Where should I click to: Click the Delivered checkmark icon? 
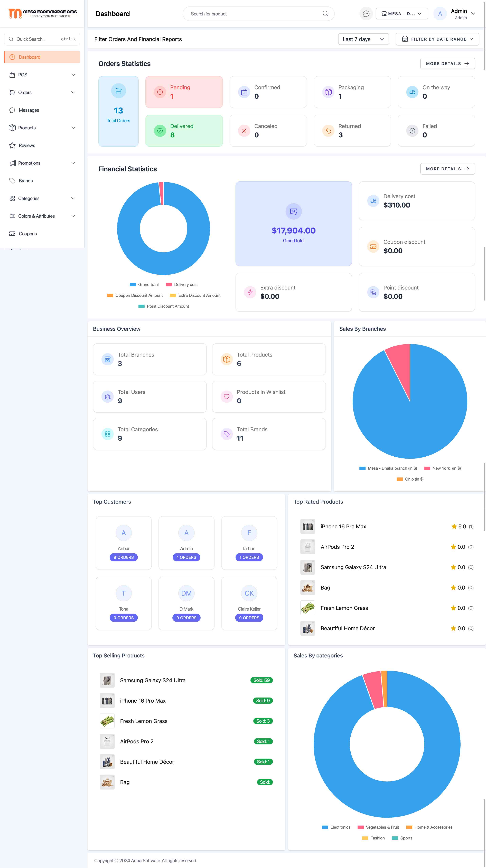(x=160, y=131)
